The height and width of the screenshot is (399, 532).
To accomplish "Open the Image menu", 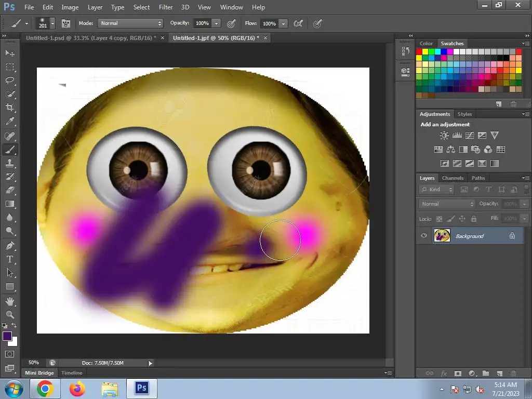I will click(x=70, y=7).
